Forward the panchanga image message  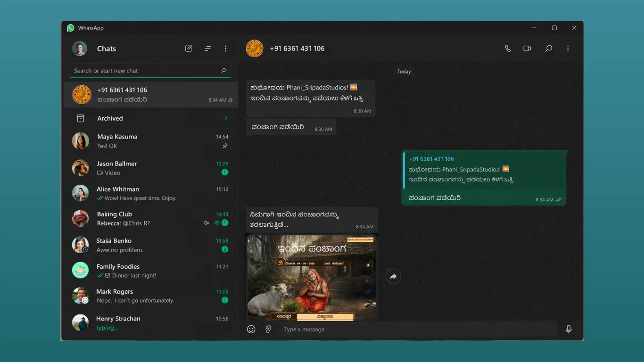coord(393,277)
